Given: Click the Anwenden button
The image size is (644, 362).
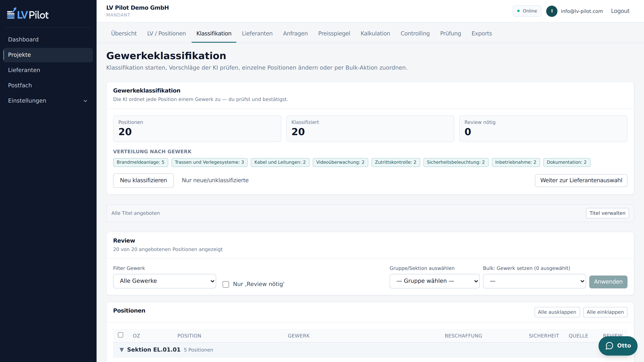Looking at the screenshot, I should pyautogui.click(x=608, y=282).
